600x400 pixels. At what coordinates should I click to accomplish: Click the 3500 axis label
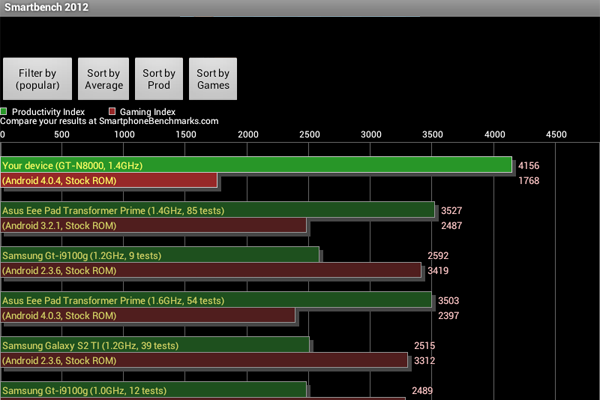coord(432,134)
